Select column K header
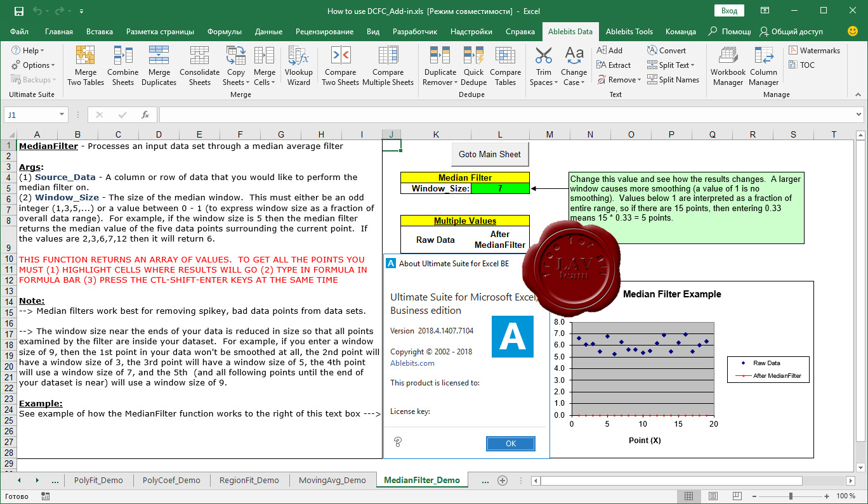 tap(436, 134)
